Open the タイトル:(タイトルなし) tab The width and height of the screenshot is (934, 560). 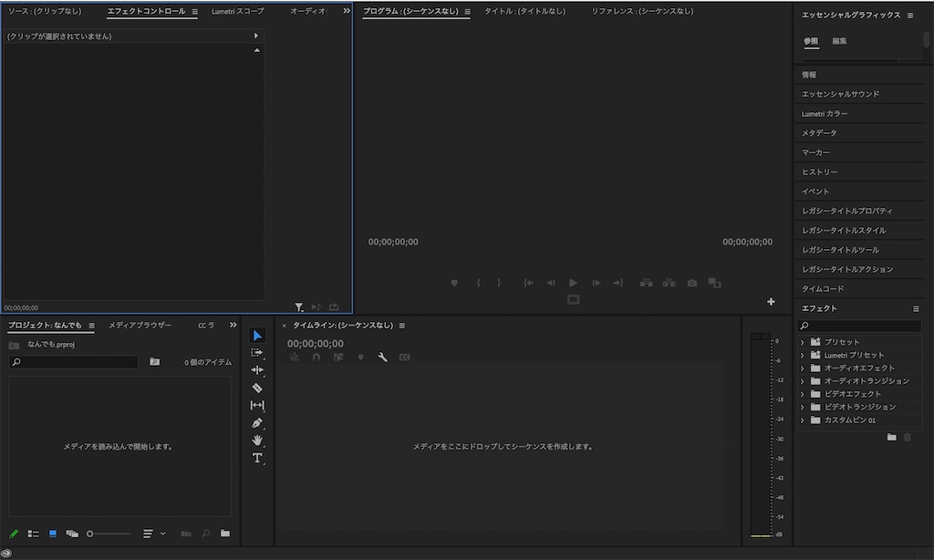point(524,11)
